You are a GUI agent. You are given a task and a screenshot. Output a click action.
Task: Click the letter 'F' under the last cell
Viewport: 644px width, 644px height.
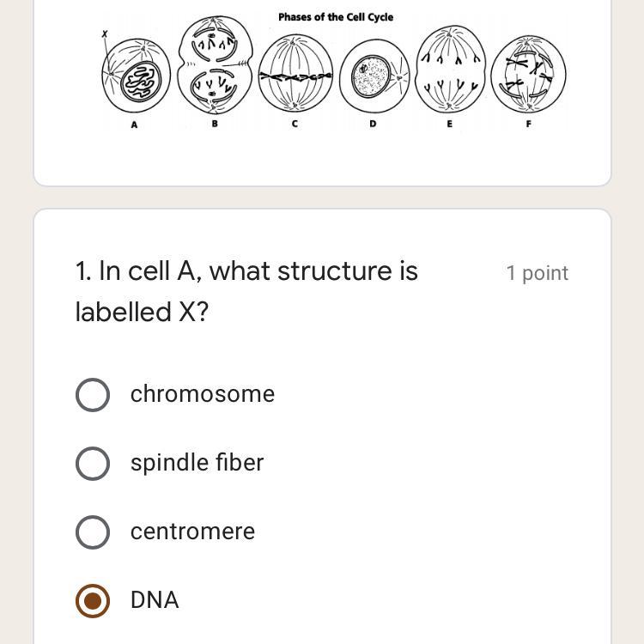pyautogui.click(x=528, y=124)
